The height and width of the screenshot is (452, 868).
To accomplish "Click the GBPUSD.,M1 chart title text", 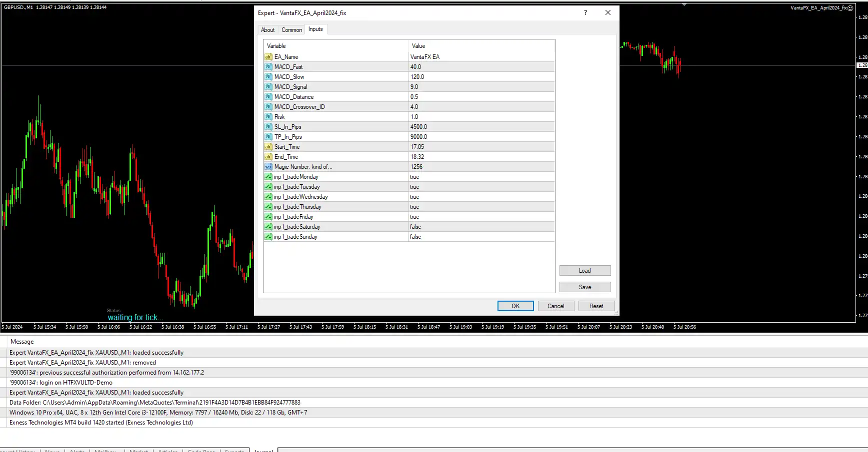I will [x=18, y=7].
